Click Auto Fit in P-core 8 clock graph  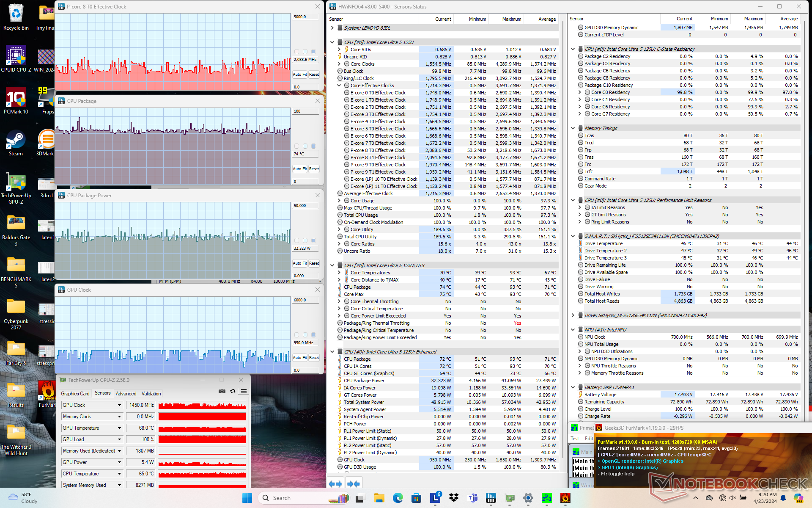pos(299,75)
